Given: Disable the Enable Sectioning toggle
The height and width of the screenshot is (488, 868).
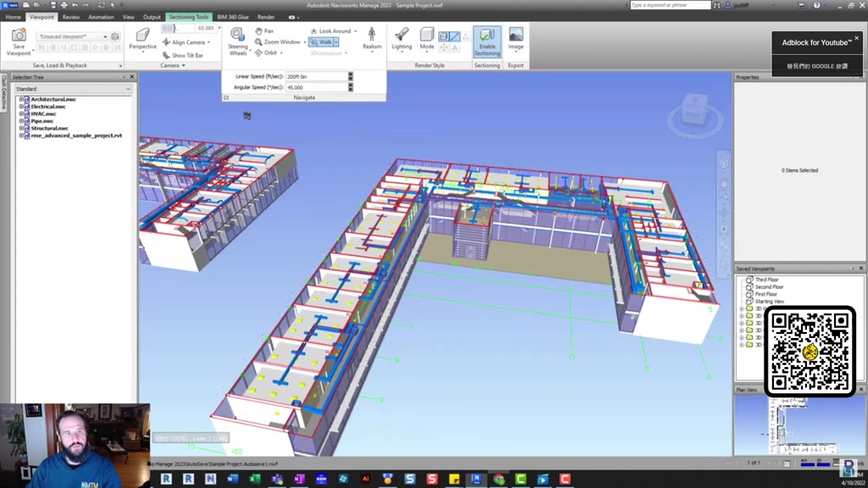Looking at the screenshot, I should point(488,40).
